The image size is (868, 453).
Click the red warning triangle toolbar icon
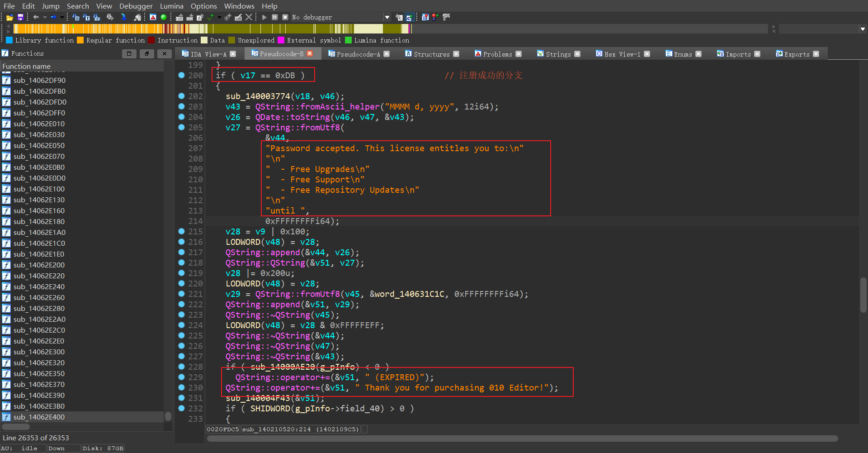(x=153, y=17)
